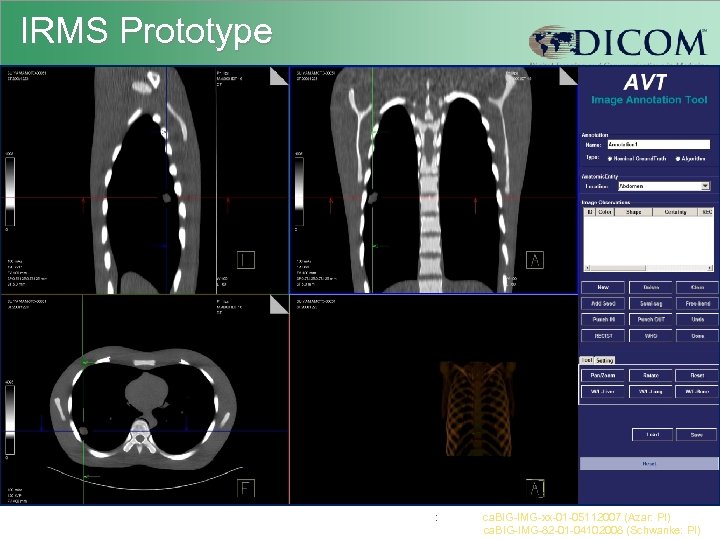Image resolution: width=720 pixels, height=540 pixels.
Task: Click the folded corner icon in the coronal view
Action: tap(568, 76)
